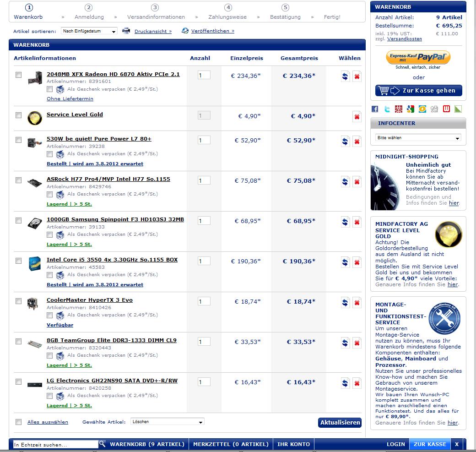Tick the selection checkbox for XFX Radeon HD 6870

coord(18,75)
